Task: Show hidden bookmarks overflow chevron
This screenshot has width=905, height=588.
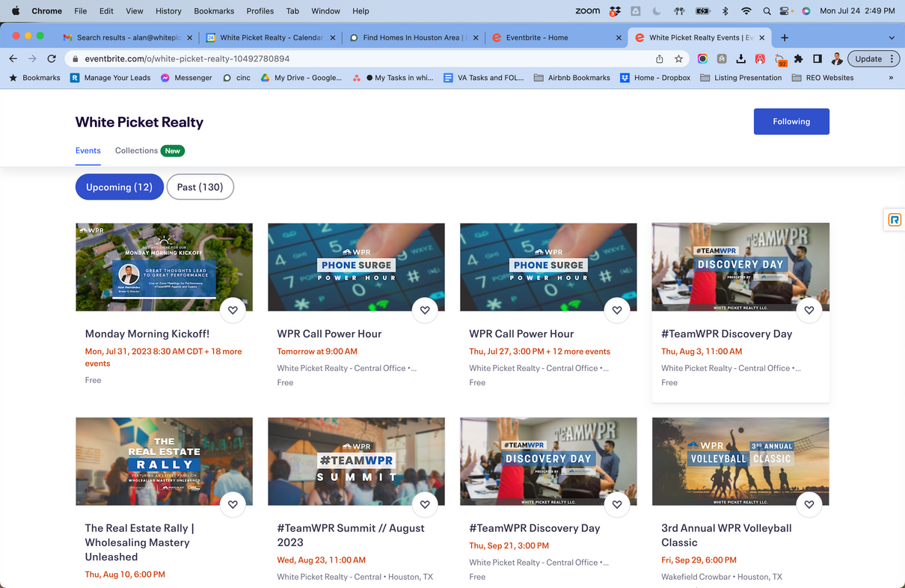Action: (891, 78)
